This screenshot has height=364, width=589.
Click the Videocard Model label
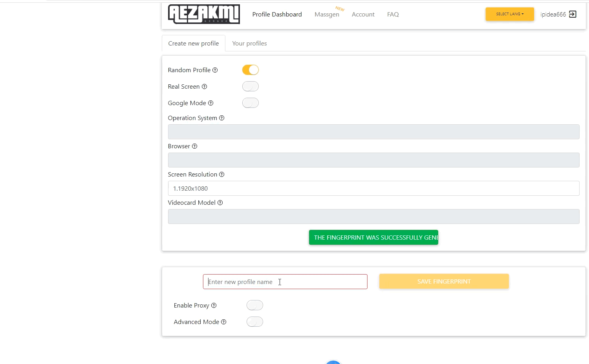tap(192, 203)
